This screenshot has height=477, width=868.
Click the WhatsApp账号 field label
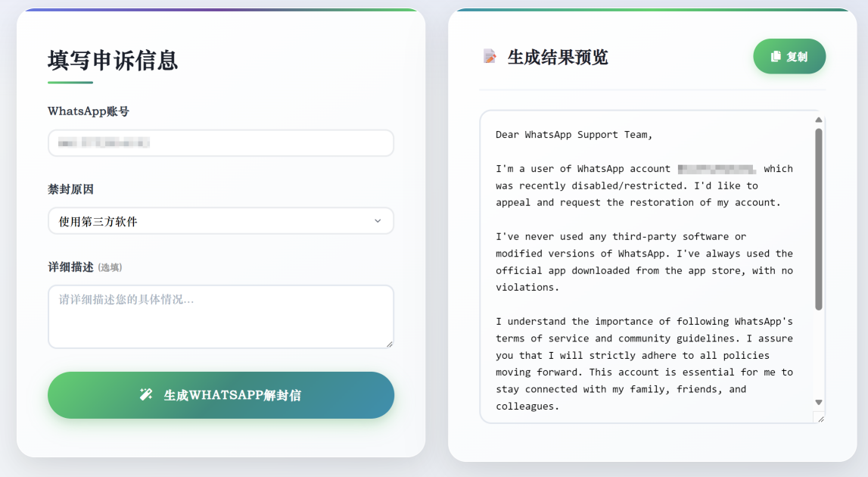tap(89, 111)
